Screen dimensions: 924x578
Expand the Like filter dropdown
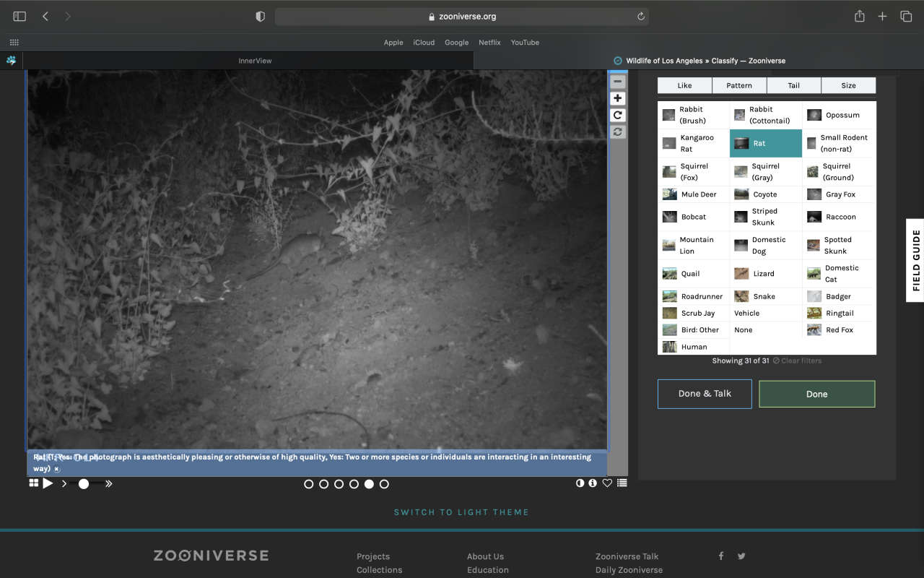[684, 85]
